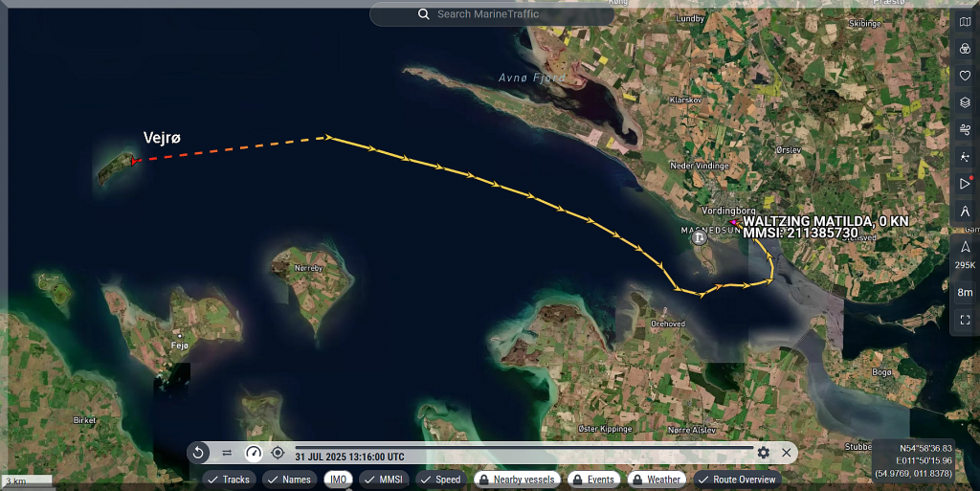Toggle the MMSI label option
Viewport: 980px width, 491px height.
pos(383,480)
